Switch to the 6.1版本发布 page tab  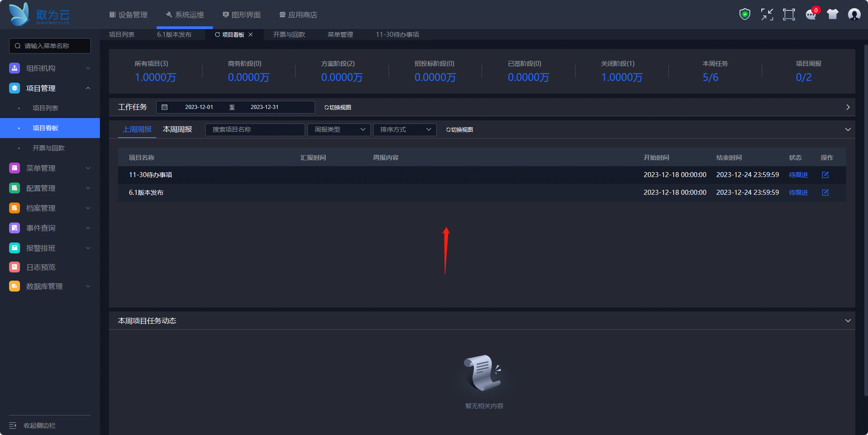tap(174, 35)
